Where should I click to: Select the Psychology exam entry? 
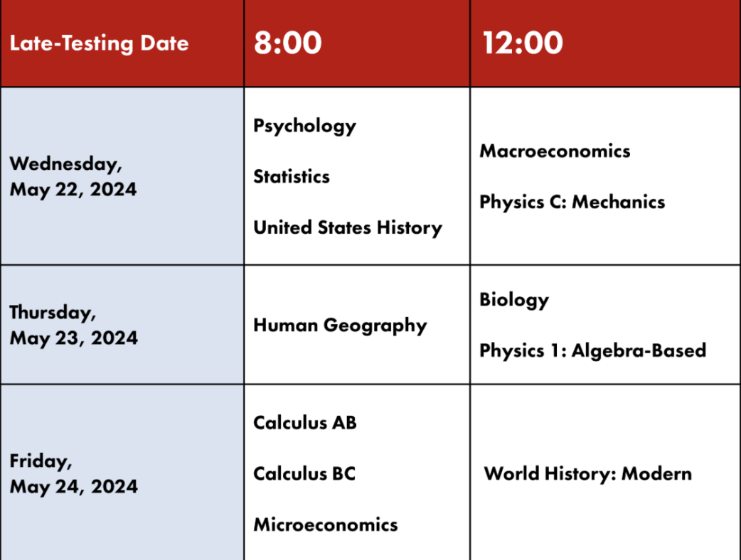[x=305, y=126]
